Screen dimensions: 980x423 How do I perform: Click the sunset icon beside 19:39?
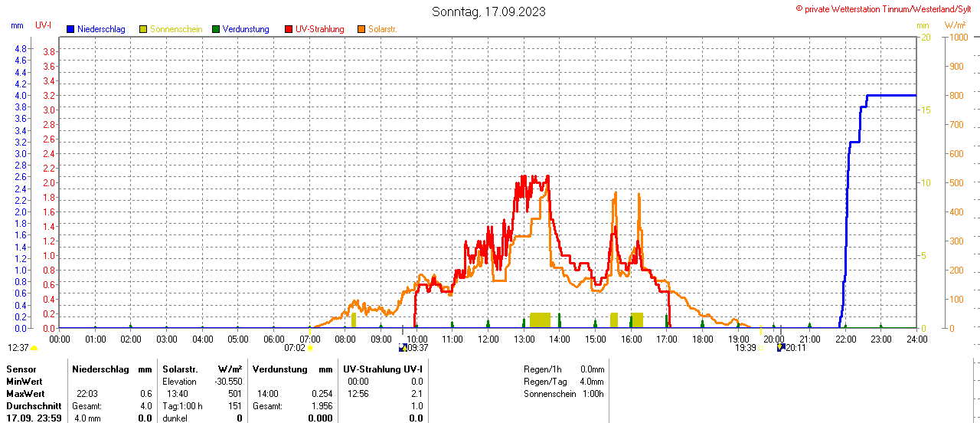click(762, 348)
